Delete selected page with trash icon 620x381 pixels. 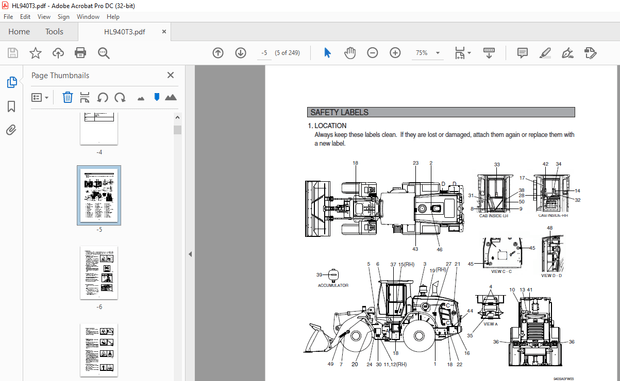tap(68, 97)
